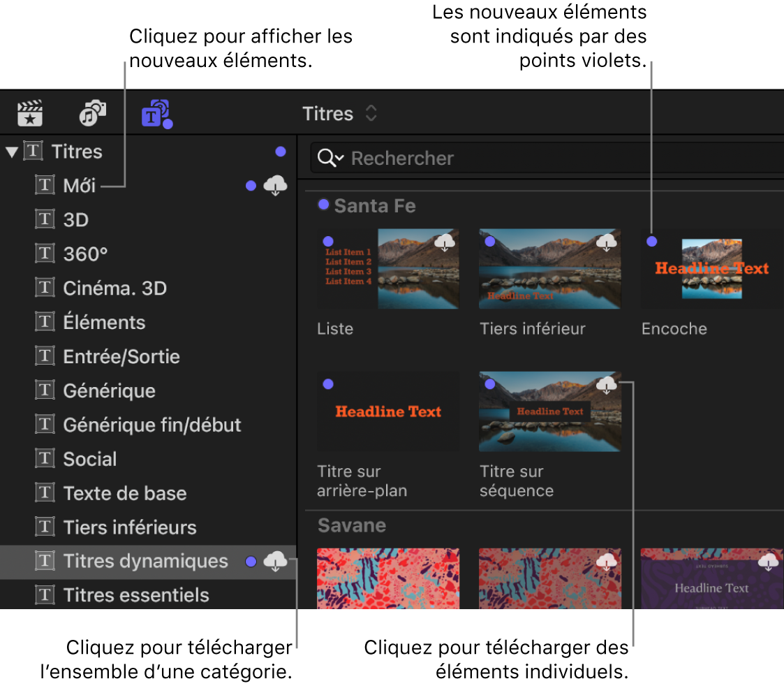
Task: Download the Mới category via cloud icon
Action: [275, 186]
